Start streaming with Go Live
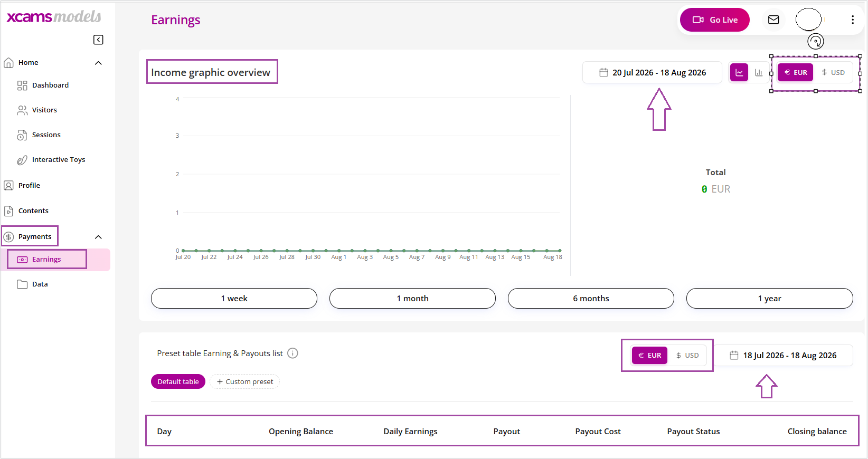 click(715, 20)
